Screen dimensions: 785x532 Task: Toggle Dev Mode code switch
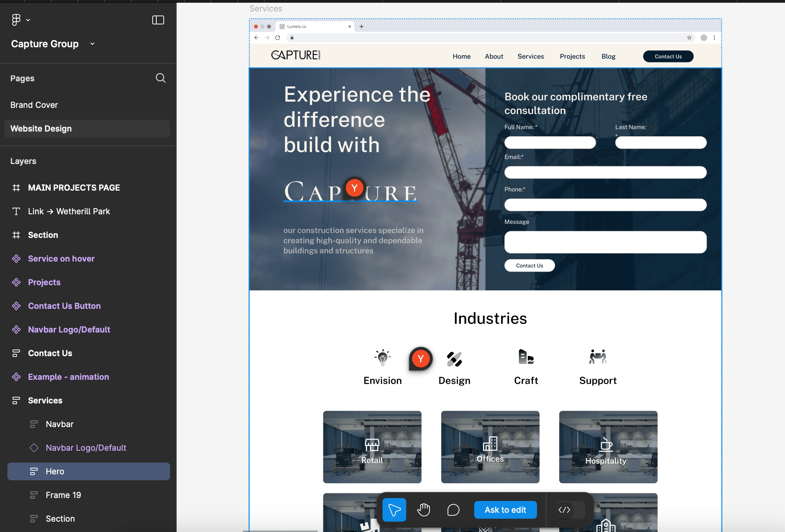[570, 510]
